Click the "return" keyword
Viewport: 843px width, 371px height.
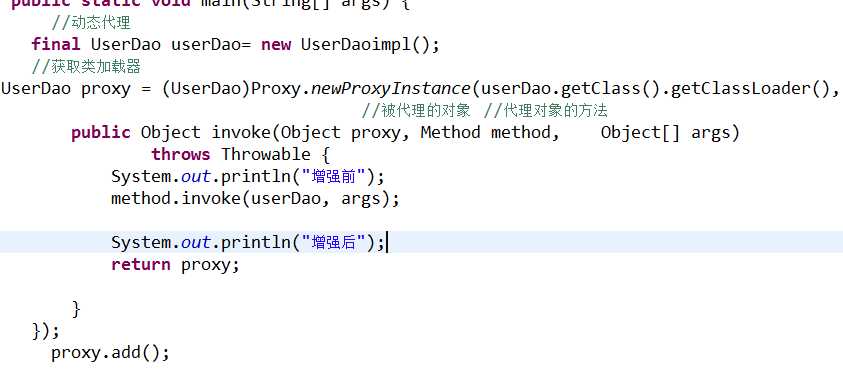(140, 265)
